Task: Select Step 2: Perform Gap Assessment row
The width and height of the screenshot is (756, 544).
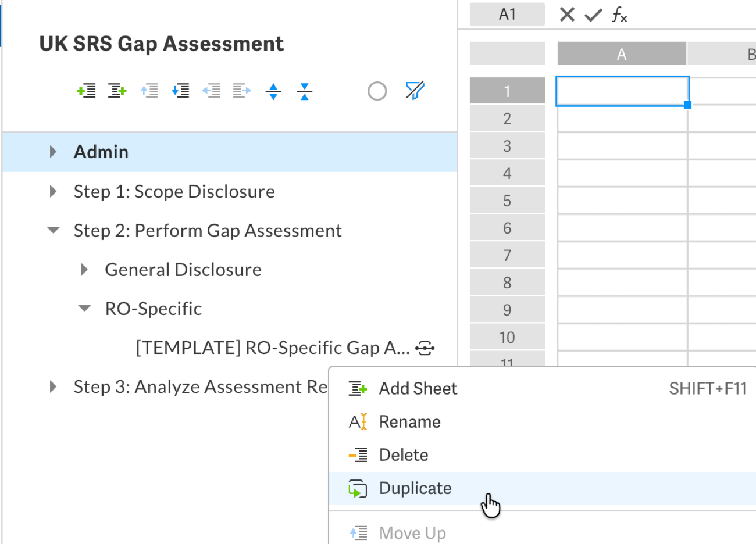Action: pyautogui.click(x=230, y=230)
